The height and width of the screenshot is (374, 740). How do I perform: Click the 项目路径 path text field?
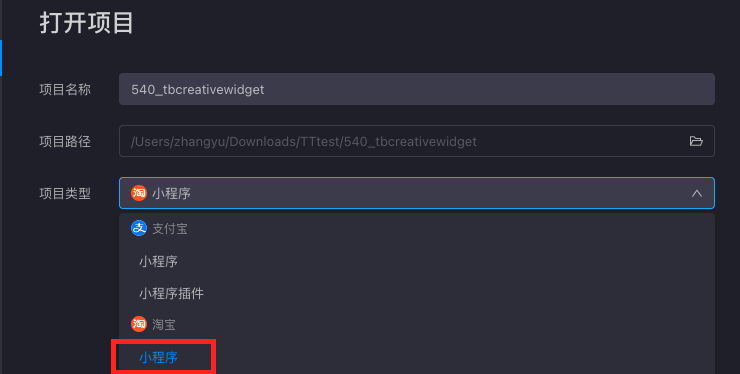click(417, 141)
